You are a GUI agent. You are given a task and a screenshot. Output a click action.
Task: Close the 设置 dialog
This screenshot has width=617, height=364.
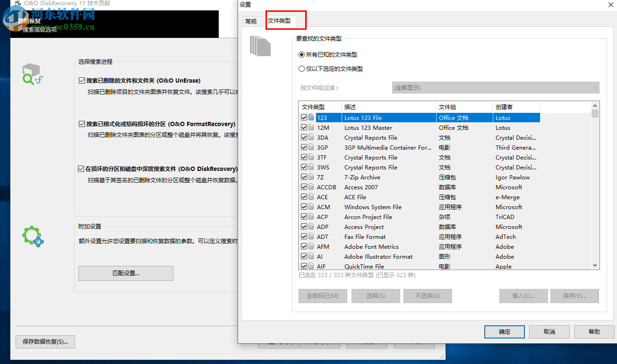coord(610,4)
